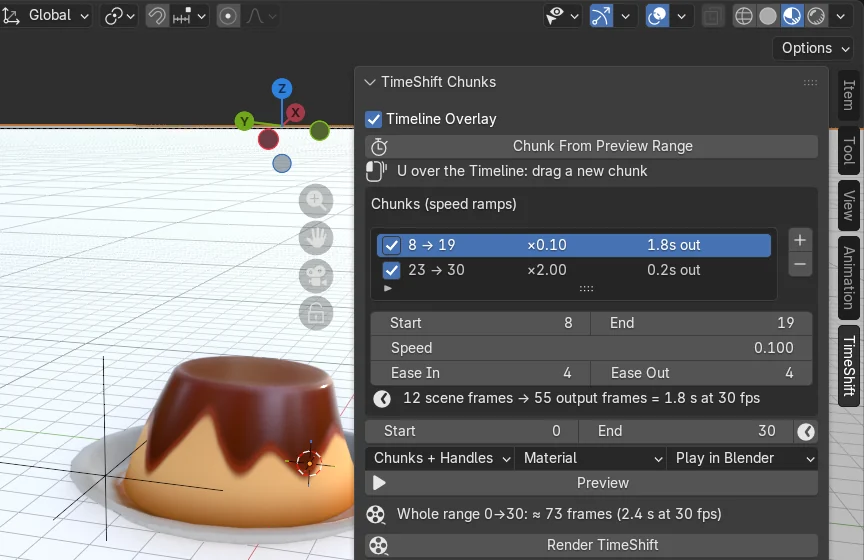Uncheck the Timeline Overlay checkbox
The height and width of the screenshot is (560, 864).
(x=374, y=119)
